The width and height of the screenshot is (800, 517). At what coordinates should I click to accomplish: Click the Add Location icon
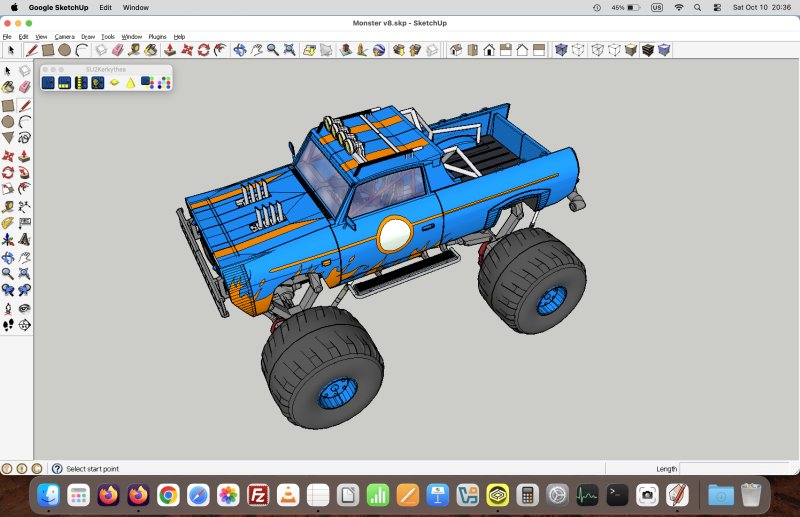[309, 50]
